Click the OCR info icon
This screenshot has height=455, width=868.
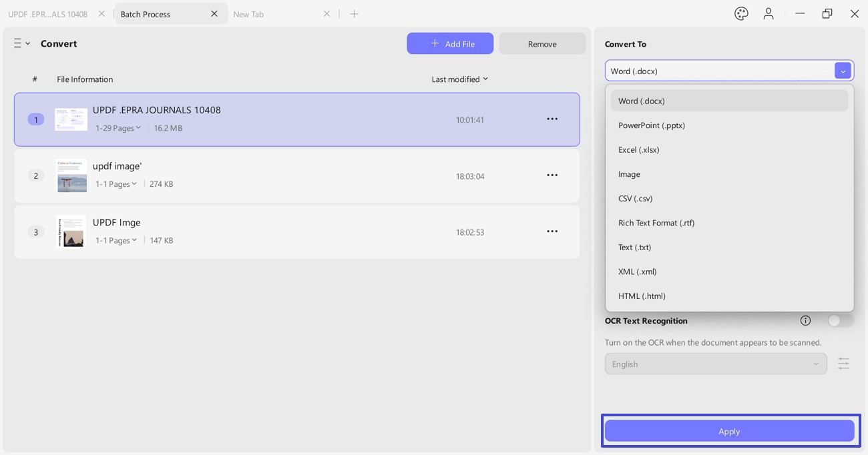coord(805,321)
